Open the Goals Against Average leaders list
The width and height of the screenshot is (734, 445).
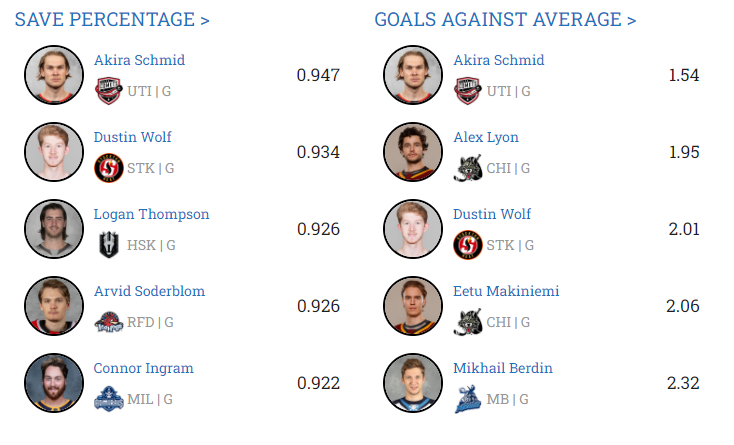[505, 19]
